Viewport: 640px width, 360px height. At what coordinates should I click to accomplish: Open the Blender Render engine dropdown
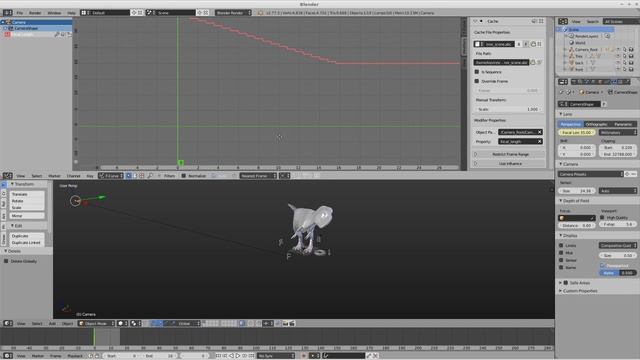233,13
